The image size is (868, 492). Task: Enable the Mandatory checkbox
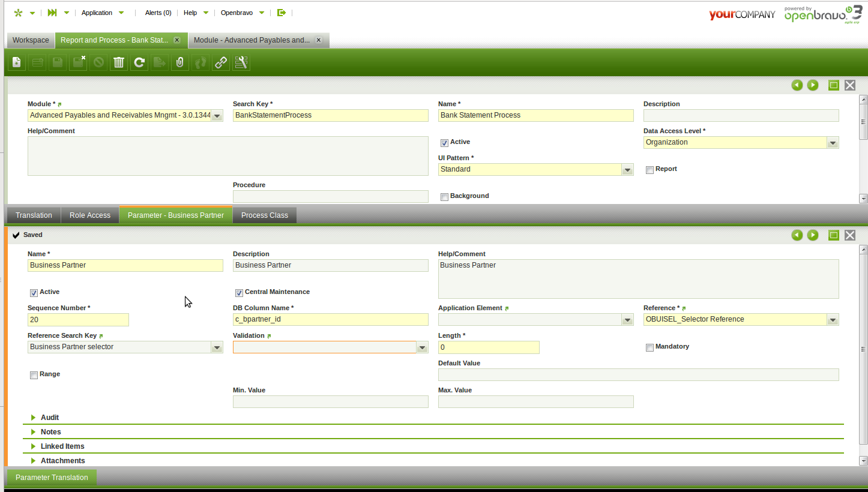(x=649, y=347)
